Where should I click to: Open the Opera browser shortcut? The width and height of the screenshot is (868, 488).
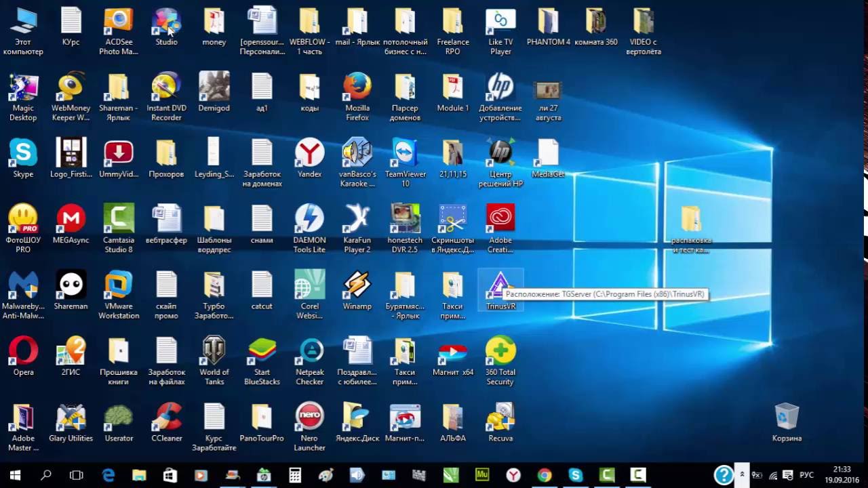click(x=23, y=357)
